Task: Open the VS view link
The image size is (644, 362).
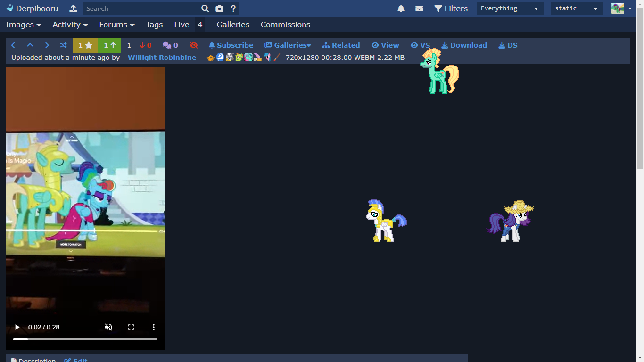Action: click(420, 45)
